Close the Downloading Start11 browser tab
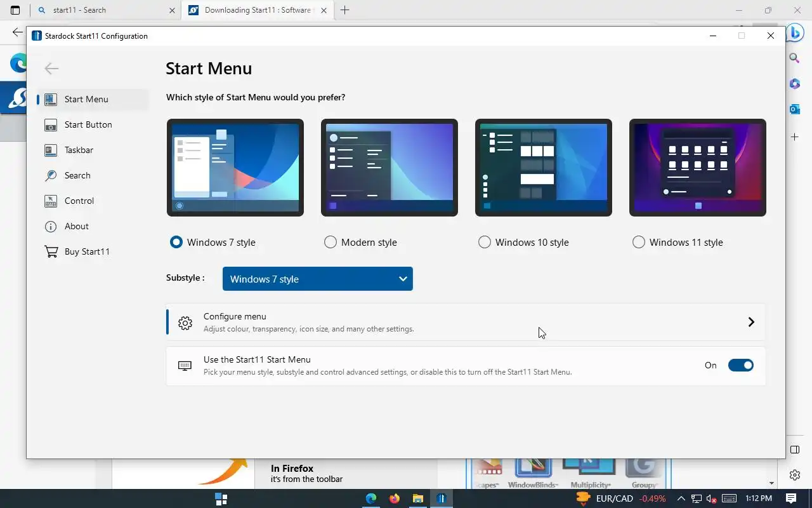812x508 pixels. point(324,10)
